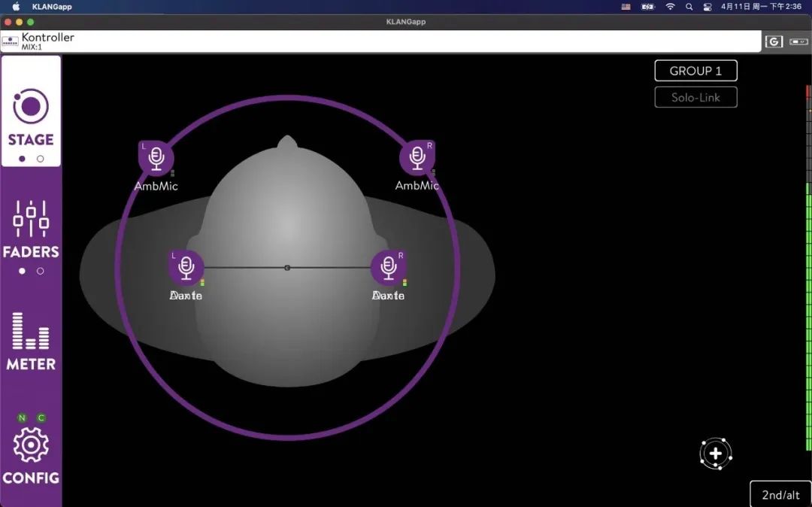Viewport: 812px width, 507px height.
Task: Click the GROUP 1 button
Action: tap(695, 71)
